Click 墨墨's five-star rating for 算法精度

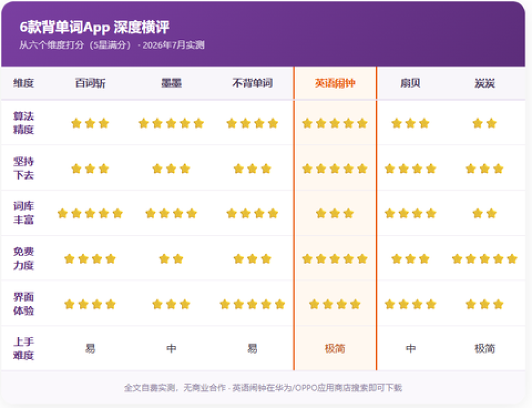pyautogui.click(x=171, y=123)
